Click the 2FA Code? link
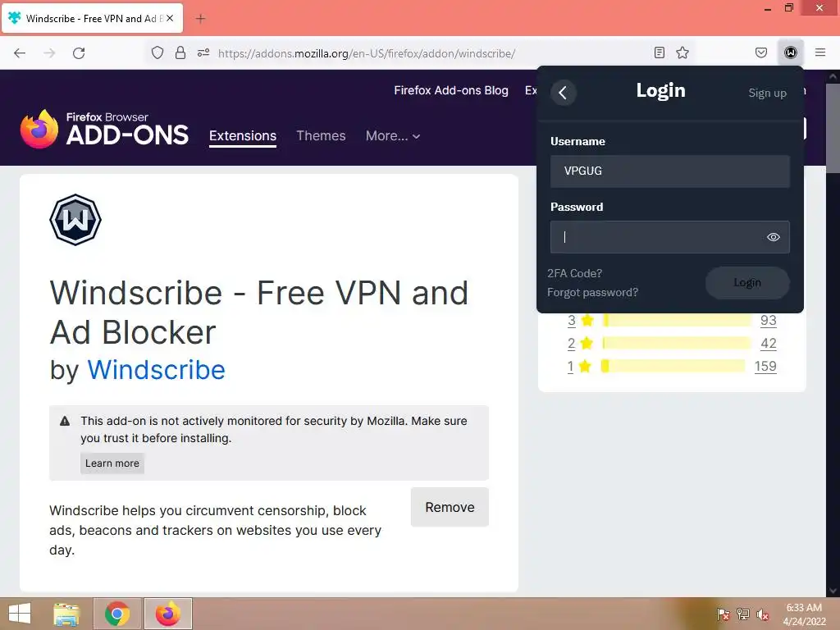This screenshot has width=840, height=630. click(574, 273)
